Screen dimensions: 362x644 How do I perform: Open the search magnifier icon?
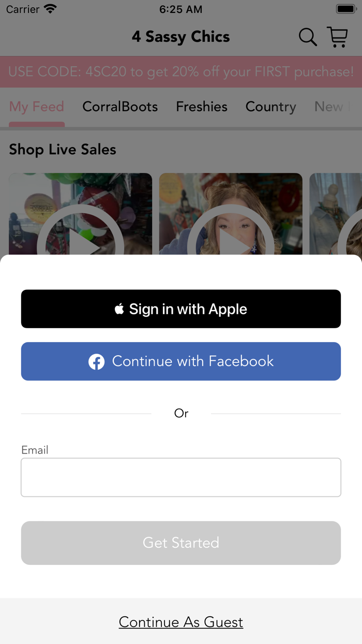308,37
